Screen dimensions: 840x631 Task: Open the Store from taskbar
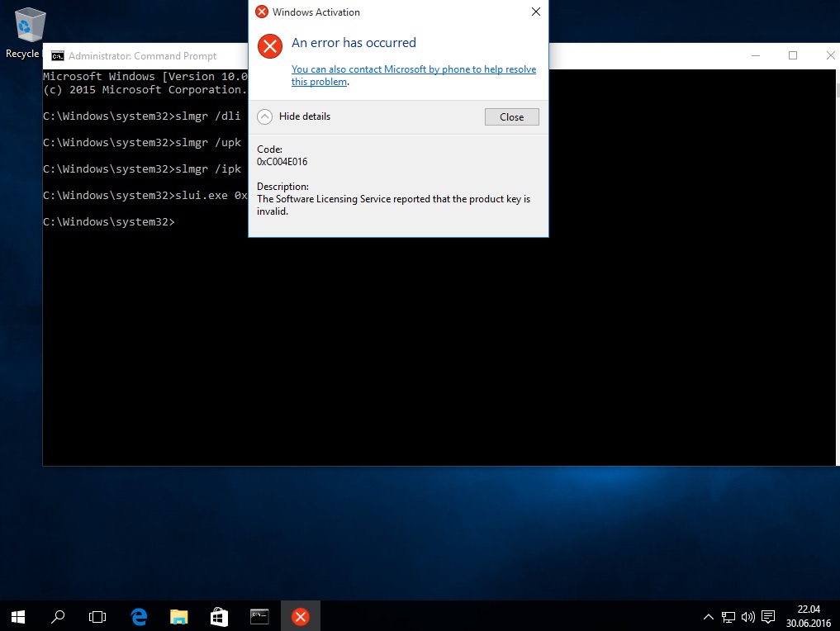click(219, 616)
